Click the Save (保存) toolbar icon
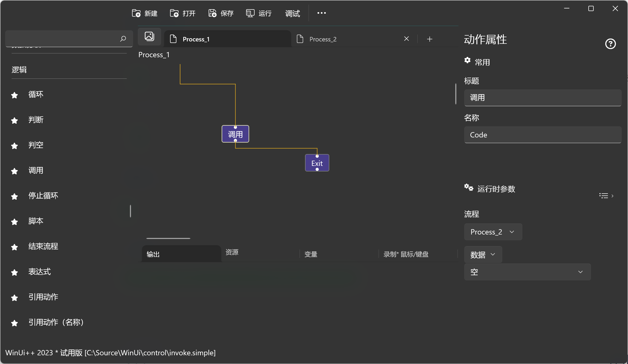The image size is (628, 364). (212, 13)
